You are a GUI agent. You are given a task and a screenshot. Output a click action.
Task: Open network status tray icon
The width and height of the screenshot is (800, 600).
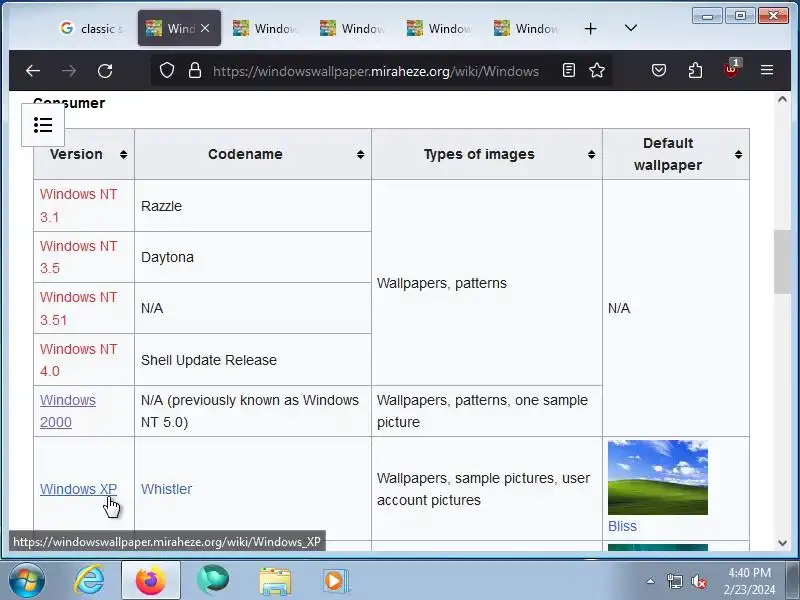click(x=674, y=581)
